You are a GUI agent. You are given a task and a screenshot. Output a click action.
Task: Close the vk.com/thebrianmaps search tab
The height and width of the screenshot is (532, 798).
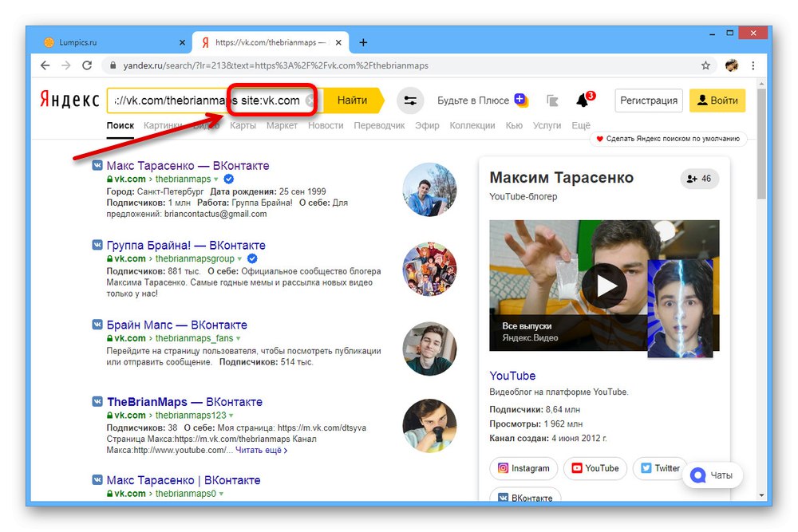338,43
